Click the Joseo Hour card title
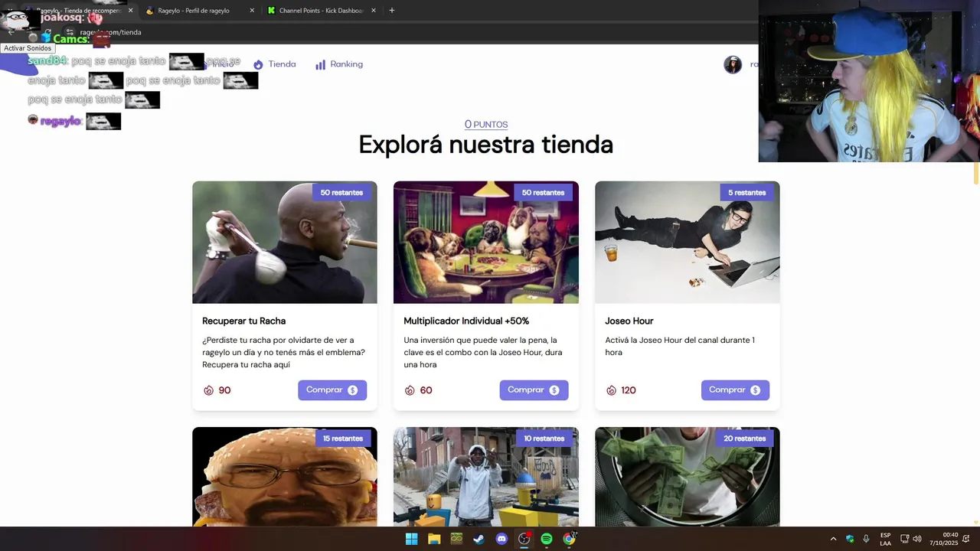This screenshot has height=551, width=980. (629, 321)
